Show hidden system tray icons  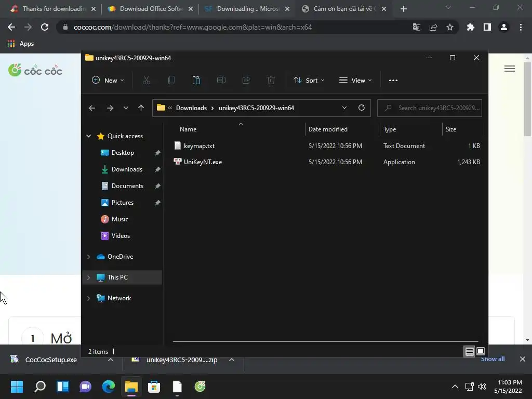click(x=455, y=387)
